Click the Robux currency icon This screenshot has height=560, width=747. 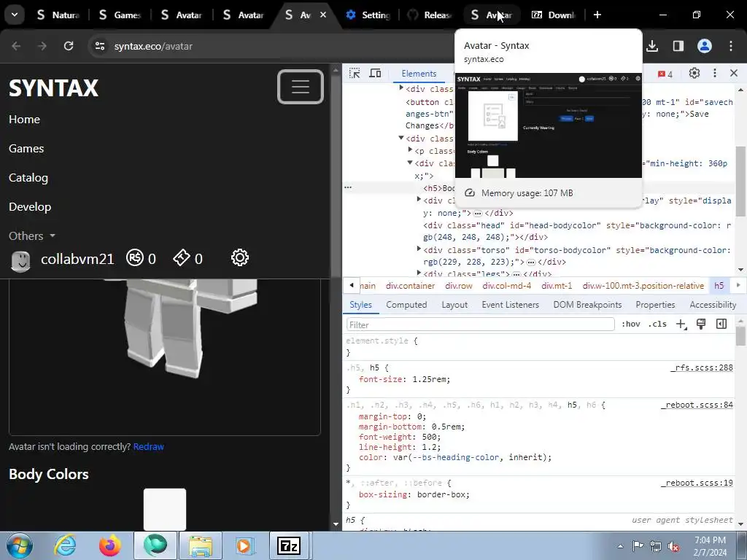tap(135, 257)
